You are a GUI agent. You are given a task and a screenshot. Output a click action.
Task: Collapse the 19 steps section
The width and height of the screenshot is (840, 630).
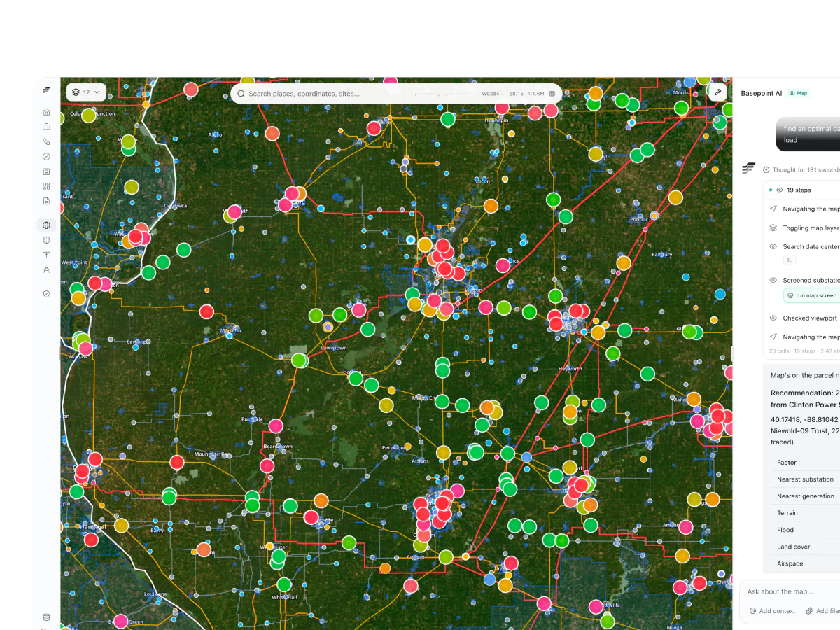pos(801,190)
